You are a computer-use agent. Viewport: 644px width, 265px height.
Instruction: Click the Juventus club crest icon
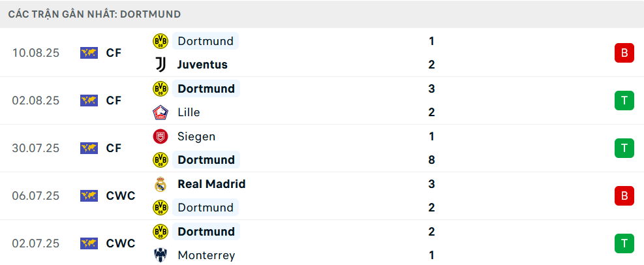click(x=160, y=65)
